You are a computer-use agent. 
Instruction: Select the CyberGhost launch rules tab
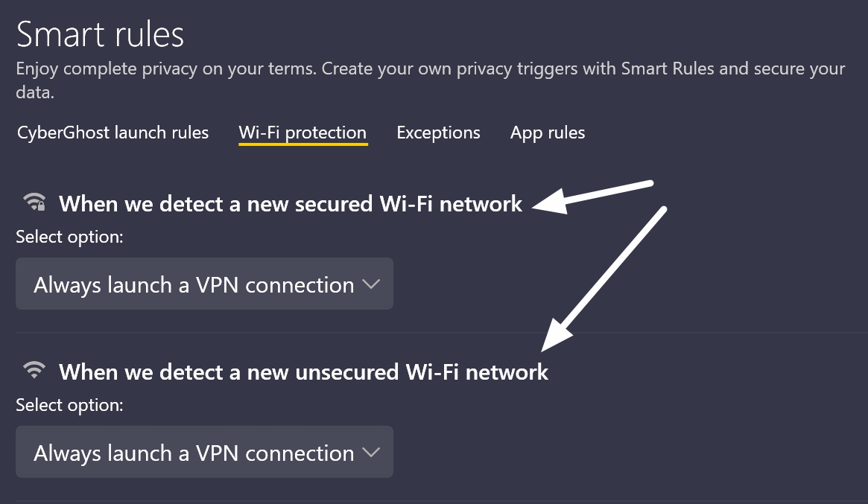(112, 133)
